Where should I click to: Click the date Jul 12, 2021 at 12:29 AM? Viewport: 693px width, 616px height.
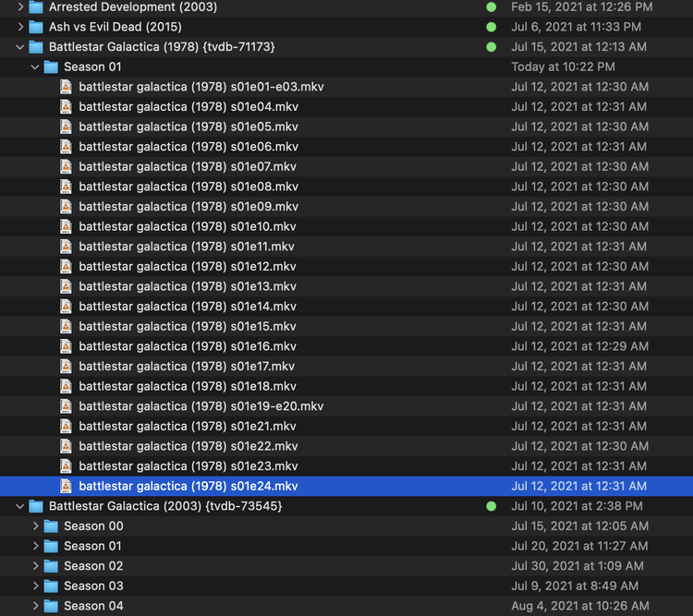tap(579, 346)
